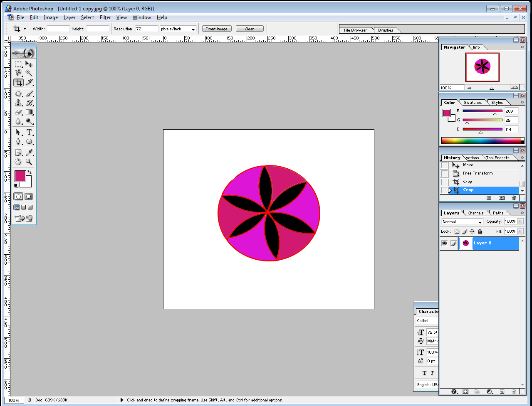Reset default foreground and background colors
The image size is (532, 406).
[16, 185]
